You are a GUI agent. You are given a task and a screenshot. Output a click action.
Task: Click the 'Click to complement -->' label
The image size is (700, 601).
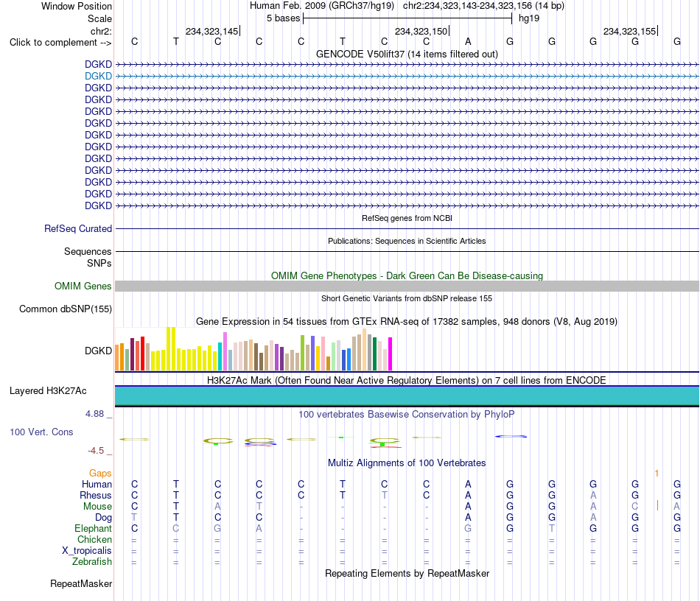tap(60, 43)
